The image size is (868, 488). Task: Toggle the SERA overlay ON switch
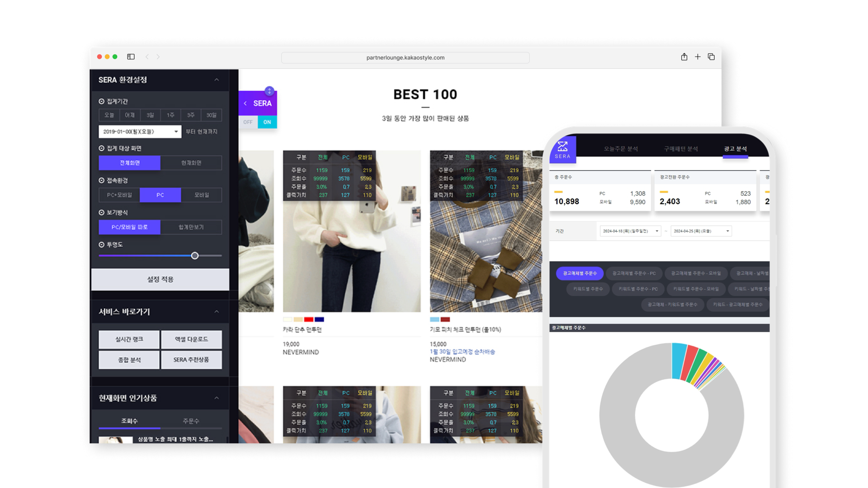pos(267,122)
